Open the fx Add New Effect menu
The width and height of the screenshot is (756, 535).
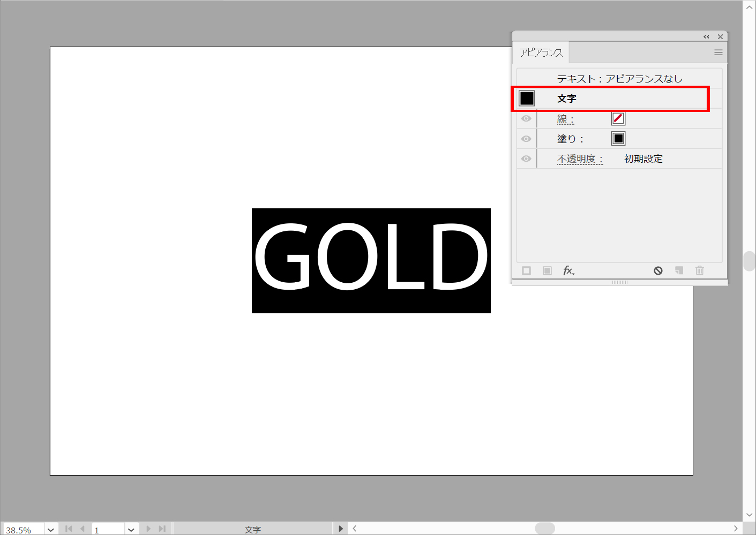(568, 271)
